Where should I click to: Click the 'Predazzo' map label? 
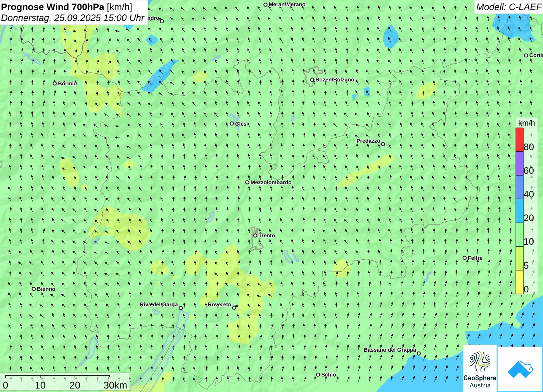pyautogui.click(x=368, y=141)
